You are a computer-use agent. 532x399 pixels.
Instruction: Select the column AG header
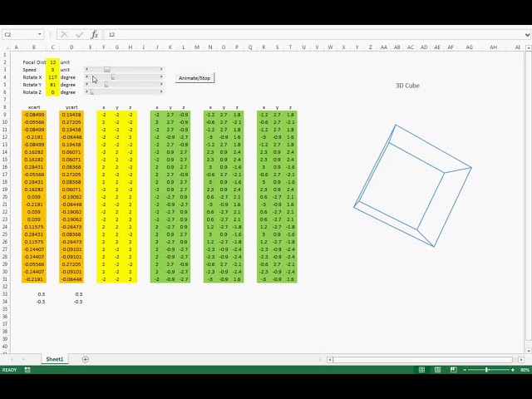[469, 47]
